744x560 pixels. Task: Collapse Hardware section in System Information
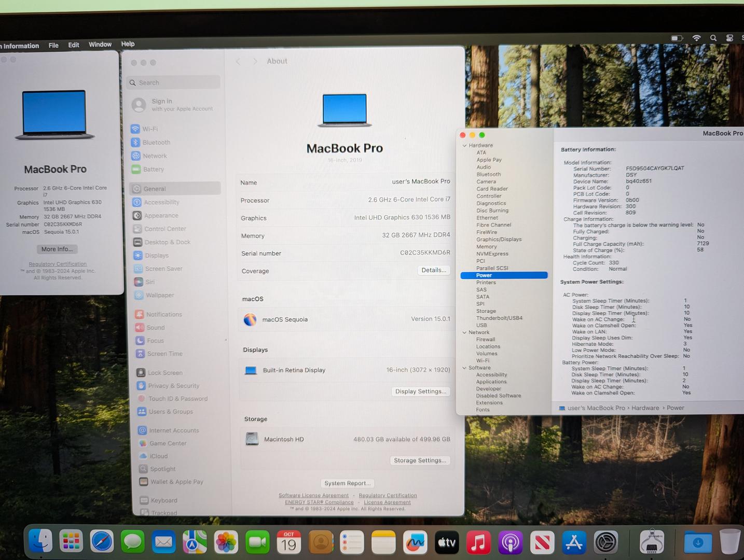[465, 146]
